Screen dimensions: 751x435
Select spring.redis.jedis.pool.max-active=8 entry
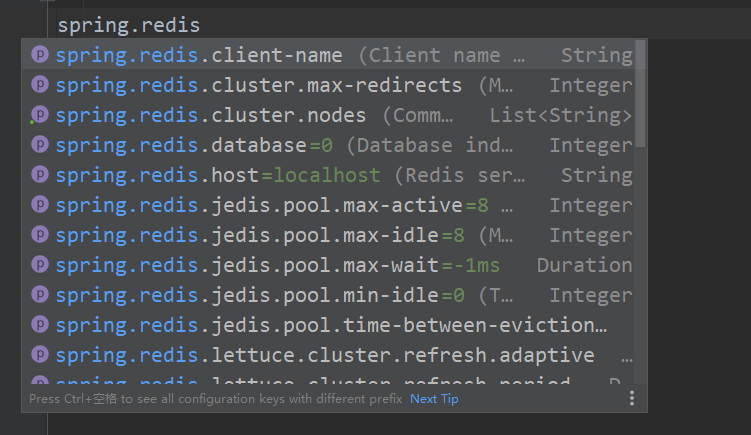tap(329, 205)
